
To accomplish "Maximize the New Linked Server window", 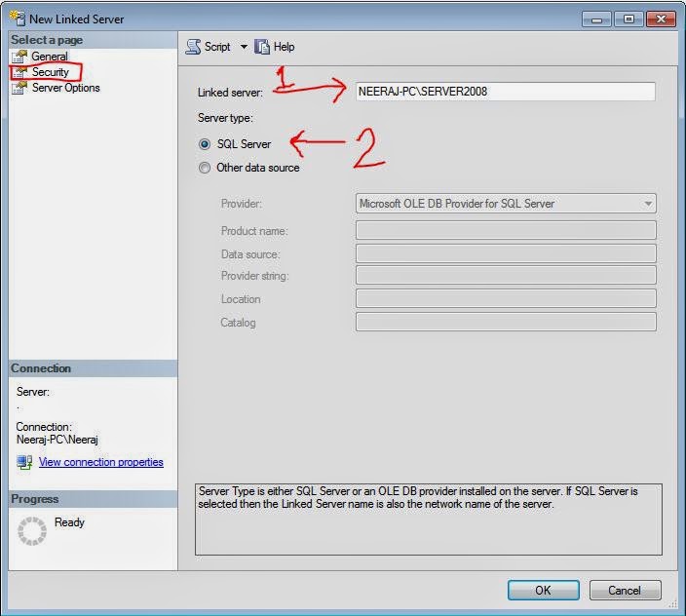I will coord(629,19).
